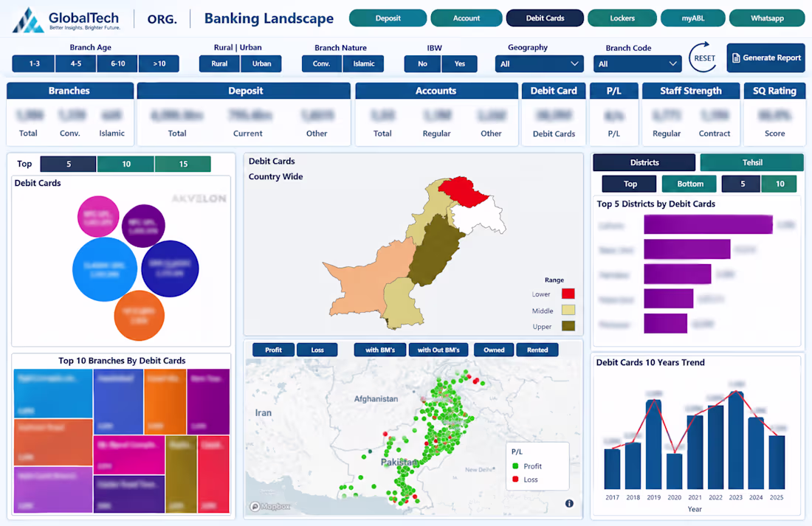Image resolution: width=812 pixels, height=526 pixels.
Task: Show Top 15 in the Debit Cards bubble chart
Action: point(183,164)
